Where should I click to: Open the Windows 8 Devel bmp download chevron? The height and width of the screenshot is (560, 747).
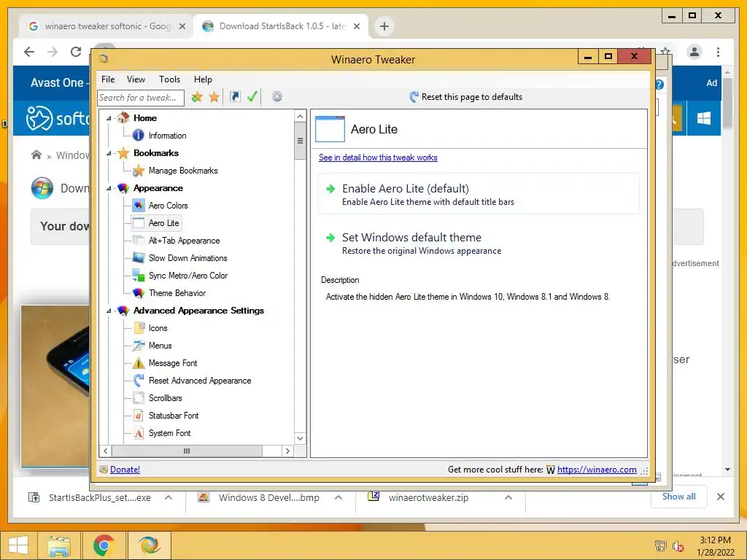(338, 497)
